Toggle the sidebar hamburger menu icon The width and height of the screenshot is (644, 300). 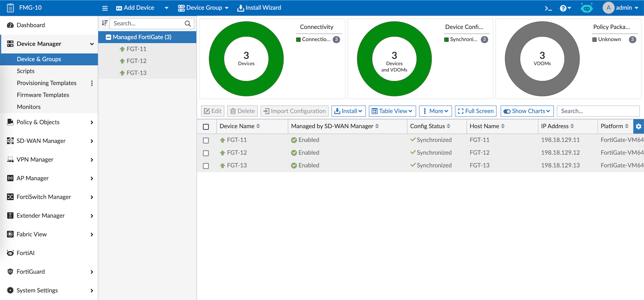[x=105, y=8]
